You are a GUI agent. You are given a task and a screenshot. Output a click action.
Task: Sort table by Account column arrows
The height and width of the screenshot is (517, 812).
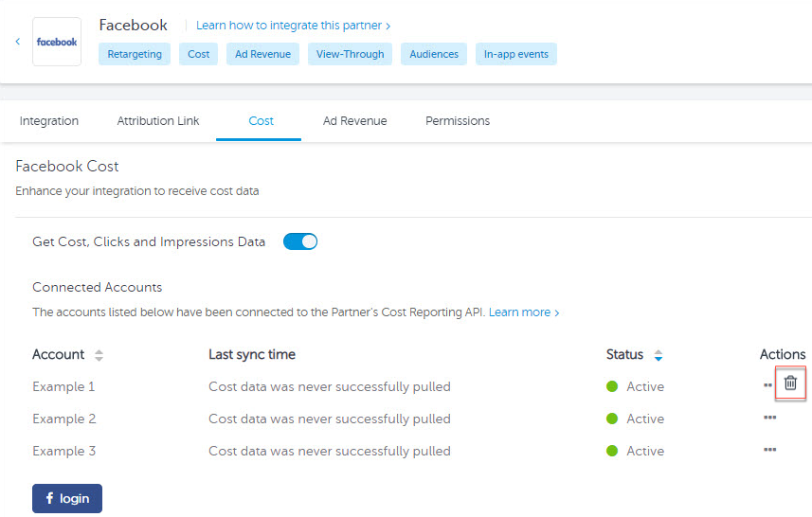[x=99, y=355]
